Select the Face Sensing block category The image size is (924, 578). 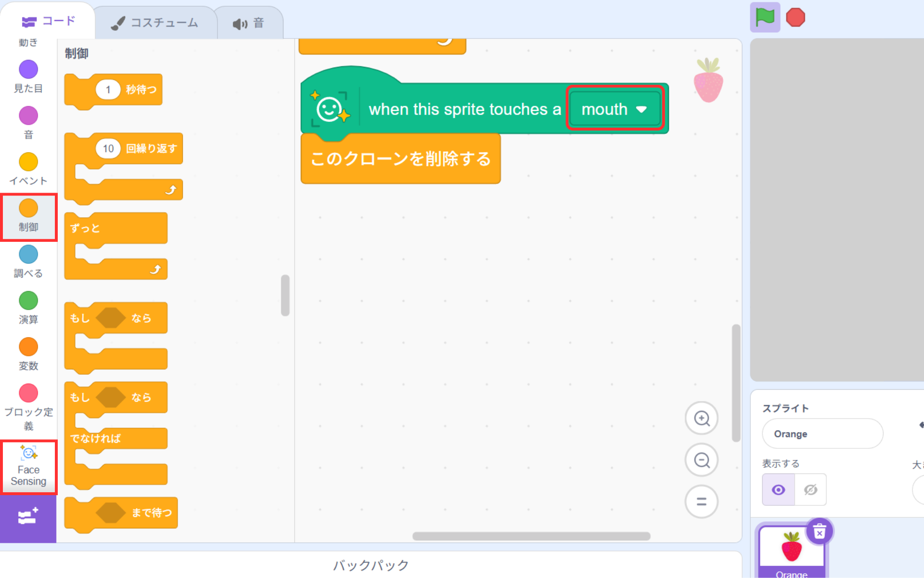pyautogui.click(x=28, y=467)
